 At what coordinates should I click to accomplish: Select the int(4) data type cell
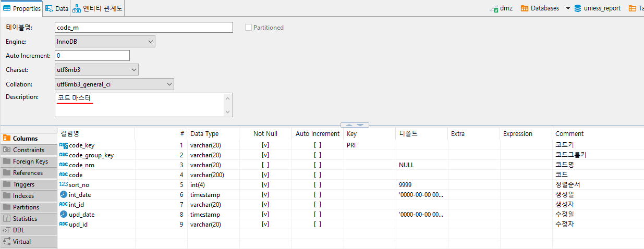tap(213, 185)
